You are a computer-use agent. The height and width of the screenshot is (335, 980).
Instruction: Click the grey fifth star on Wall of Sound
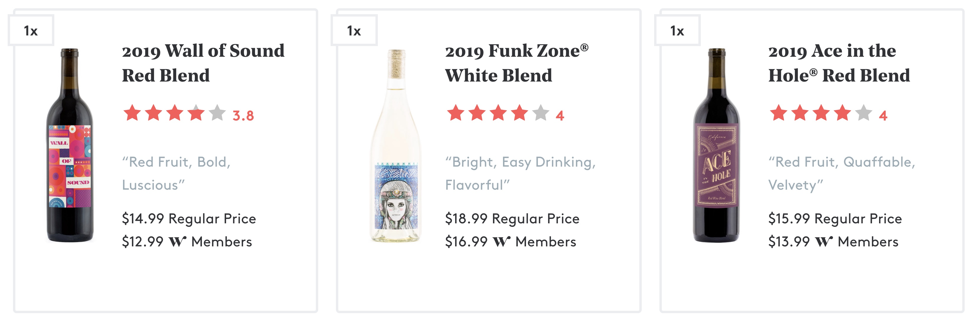(x=217, y=113)
